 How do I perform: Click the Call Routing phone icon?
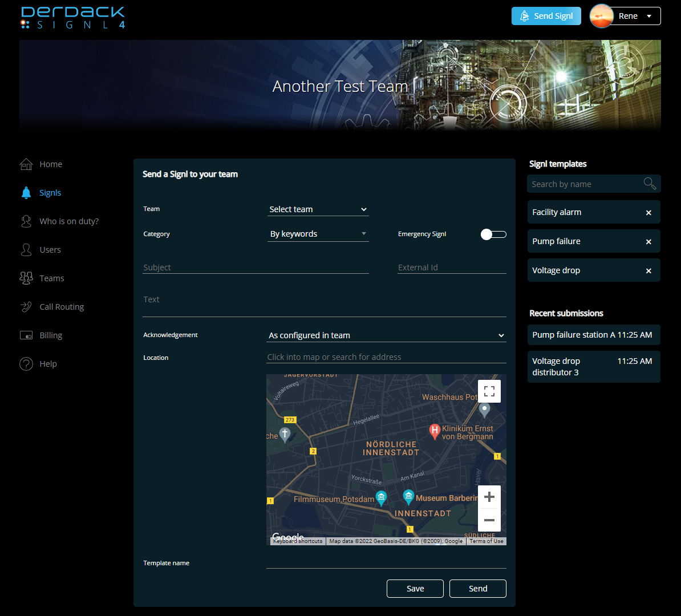[x=26, y=307]
